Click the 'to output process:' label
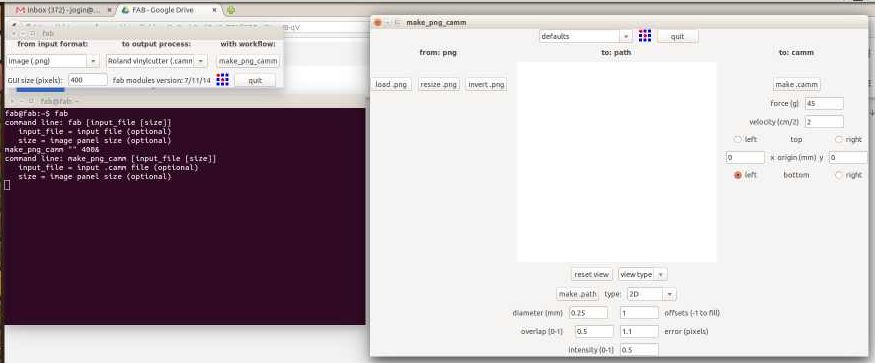 [x=156, y=44]
